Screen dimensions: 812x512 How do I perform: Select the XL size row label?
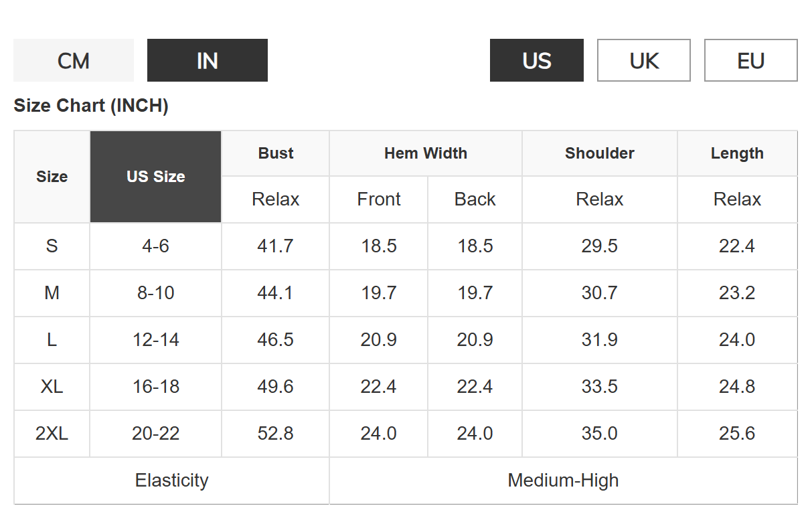(52, 387)
